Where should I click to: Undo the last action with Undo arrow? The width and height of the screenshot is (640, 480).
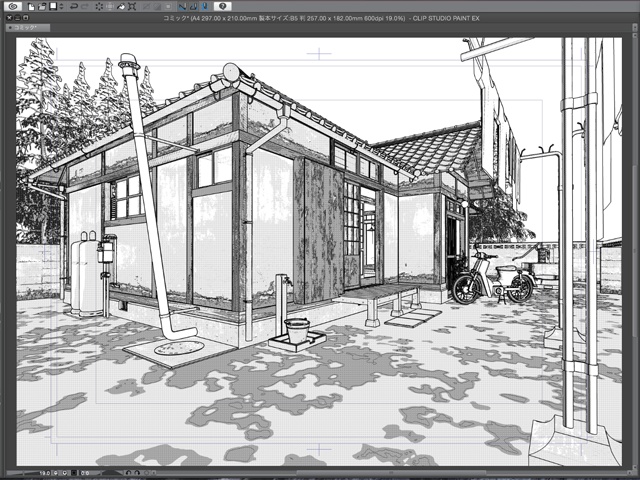tap(74, 6)
